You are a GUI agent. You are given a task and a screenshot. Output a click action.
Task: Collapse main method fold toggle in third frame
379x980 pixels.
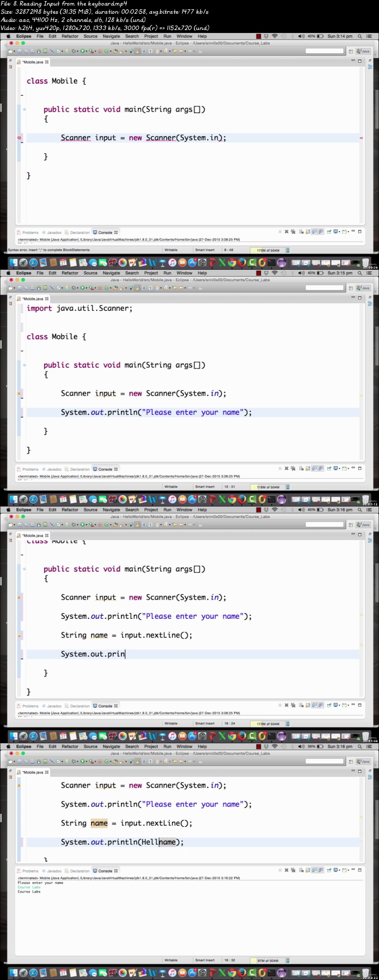pyautogui.click(x=24, y=569)
